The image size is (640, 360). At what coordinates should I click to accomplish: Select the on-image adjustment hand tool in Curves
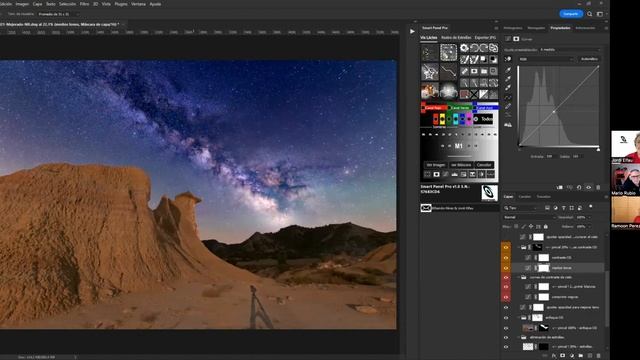point(508,59)
